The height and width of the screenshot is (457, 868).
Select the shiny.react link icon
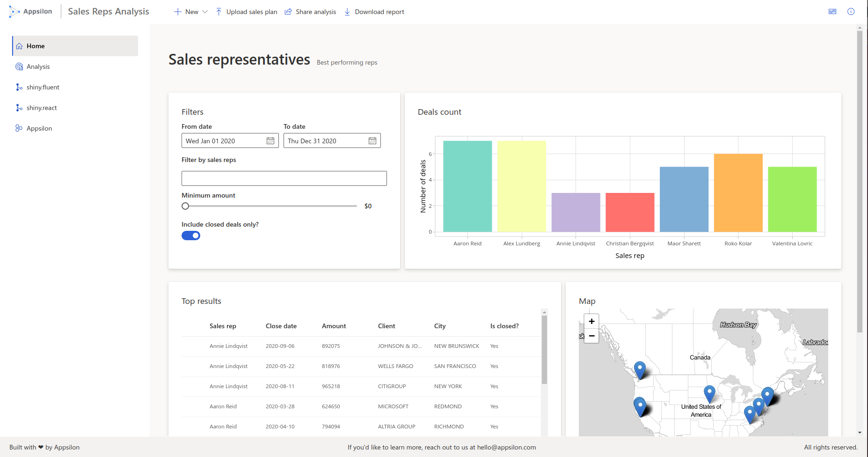(19, 107)
